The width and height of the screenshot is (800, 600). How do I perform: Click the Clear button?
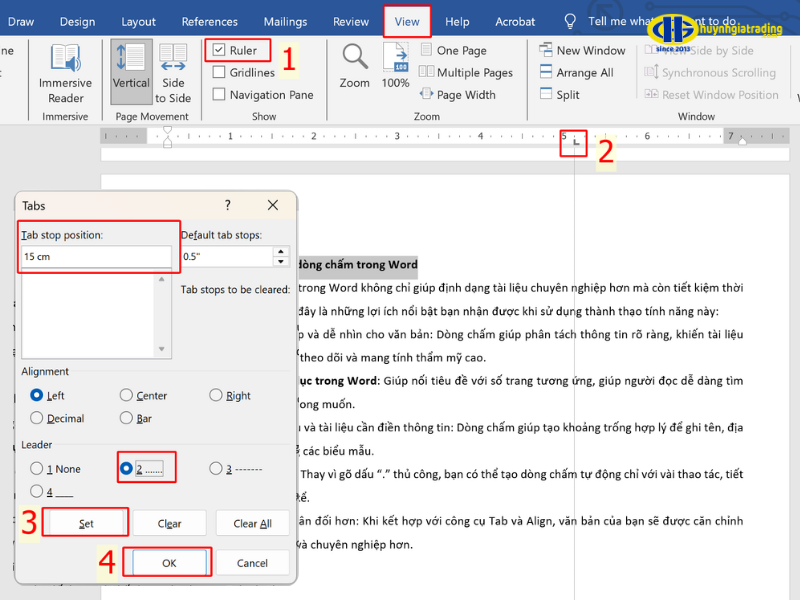coord(169,523)
